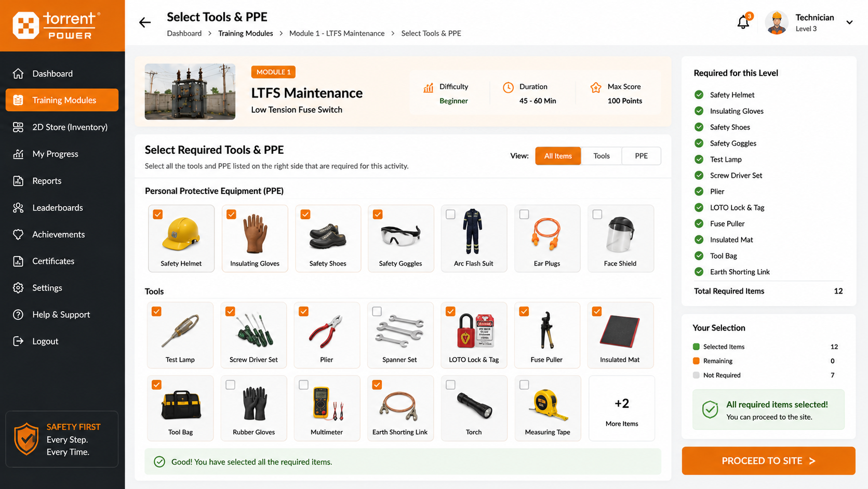Click the Help & Support question icon
Image resolution: width=868 pixels, height=489 pixels.
[18, 314]
